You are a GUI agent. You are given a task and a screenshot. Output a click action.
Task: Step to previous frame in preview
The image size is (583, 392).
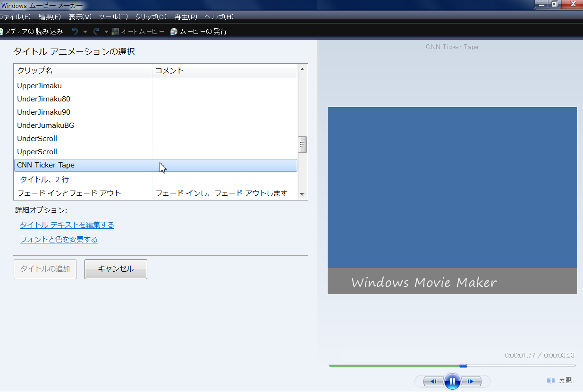pos(433,381)
